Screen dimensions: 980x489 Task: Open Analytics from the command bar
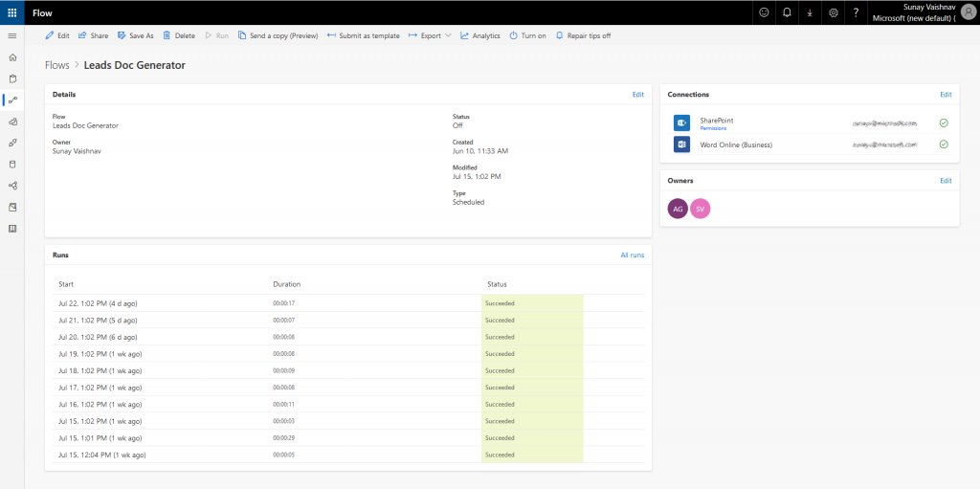pos(480,35)
